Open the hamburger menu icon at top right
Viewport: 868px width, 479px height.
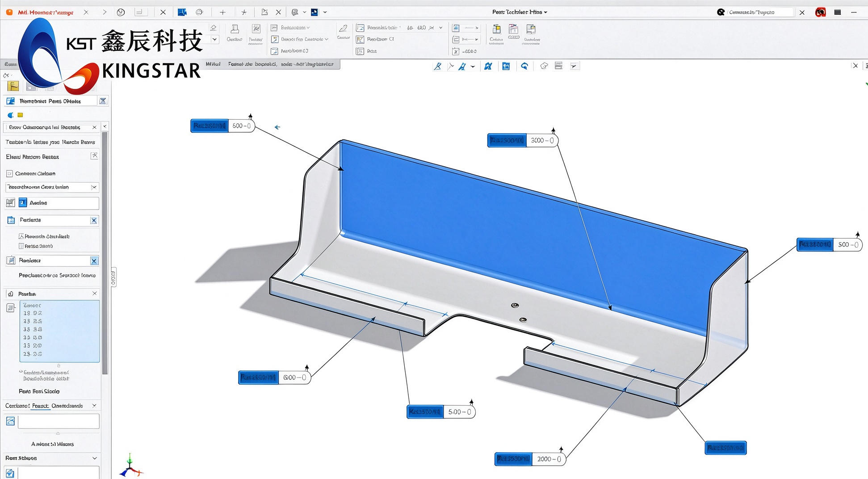(838, 13)
